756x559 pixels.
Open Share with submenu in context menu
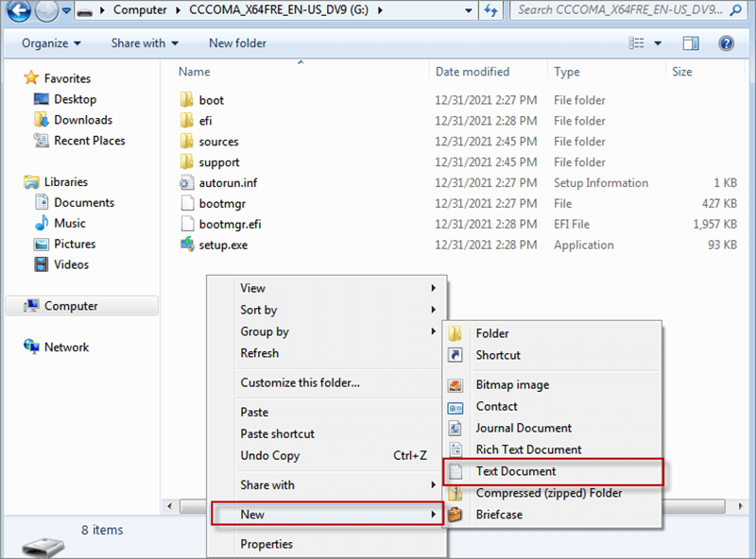click(x=326, y=485)
